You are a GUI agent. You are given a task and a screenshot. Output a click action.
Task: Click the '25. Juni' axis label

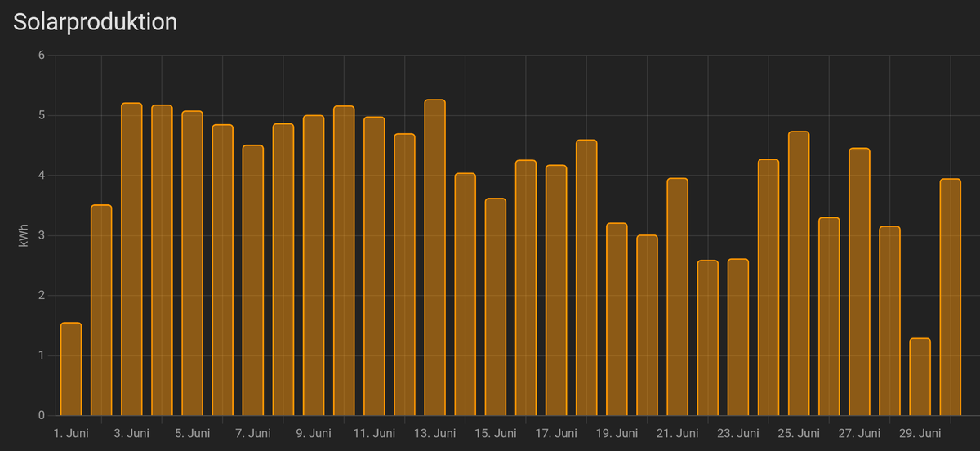coord(799,433)
